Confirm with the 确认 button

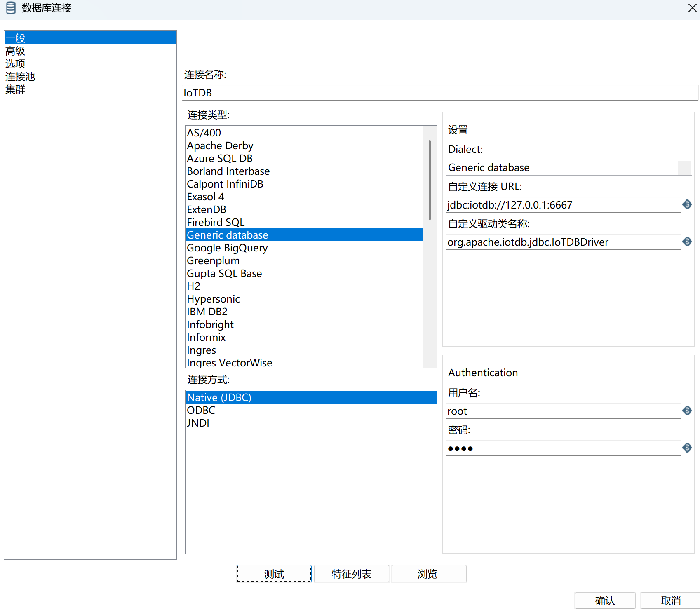(x=605, y=601)
